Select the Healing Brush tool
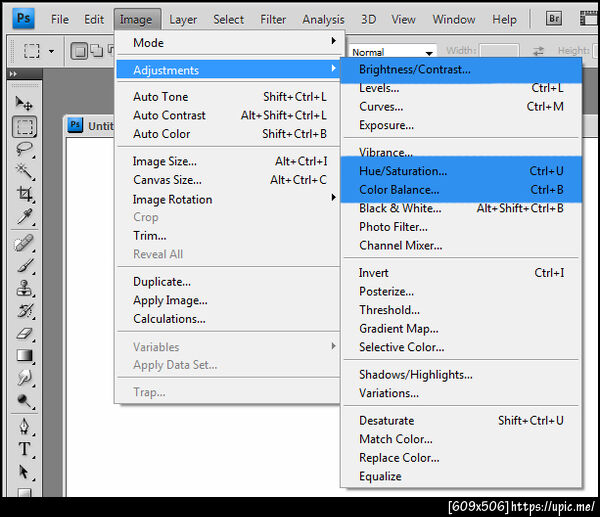The width and height of the screenshot is (600, 517). click(x=24, y=243)
